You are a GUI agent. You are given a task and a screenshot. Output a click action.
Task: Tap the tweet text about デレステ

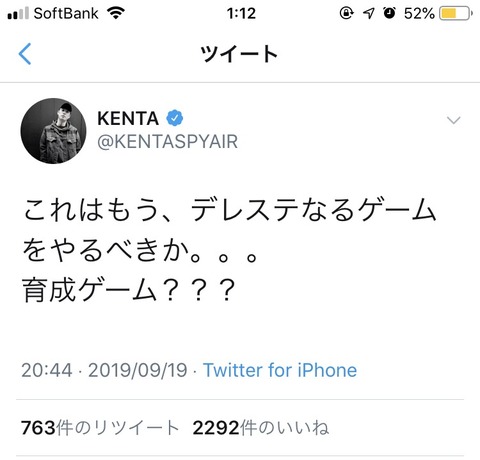pos(229,250)
